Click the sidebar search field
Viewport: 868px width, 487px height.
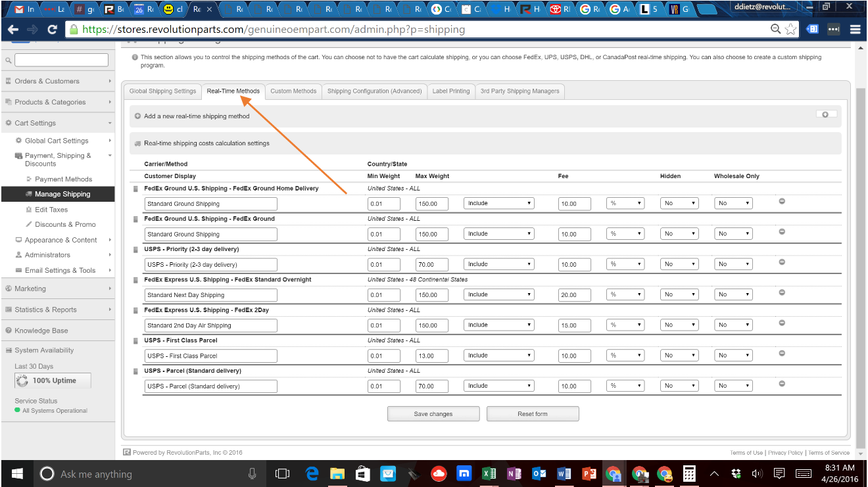(61, 60)
